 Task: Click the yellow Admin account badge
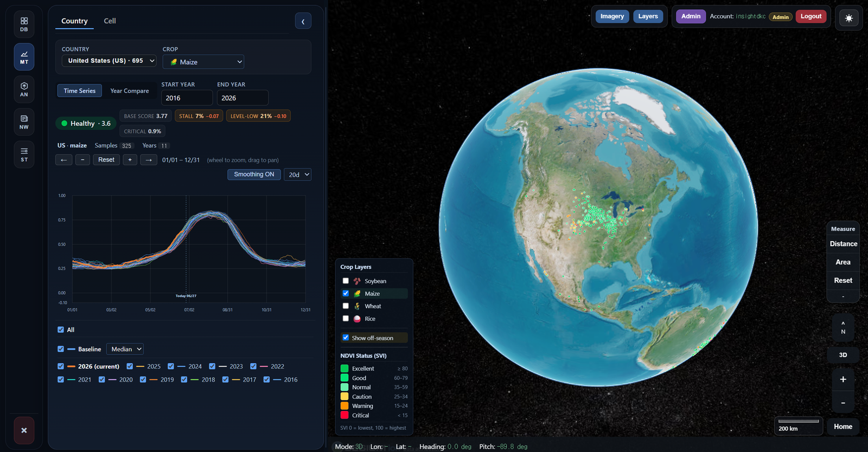pos(781,17)
